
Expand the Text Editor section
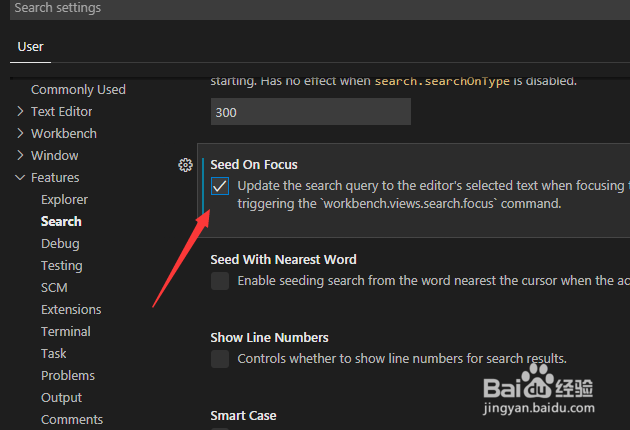[x=20, y=111]
